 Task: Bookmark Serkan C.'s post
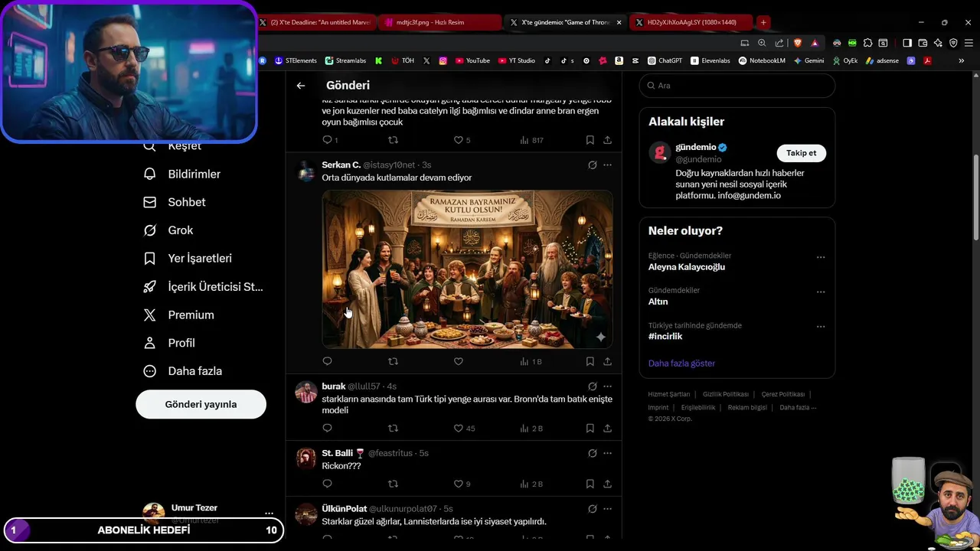point(590,361)
